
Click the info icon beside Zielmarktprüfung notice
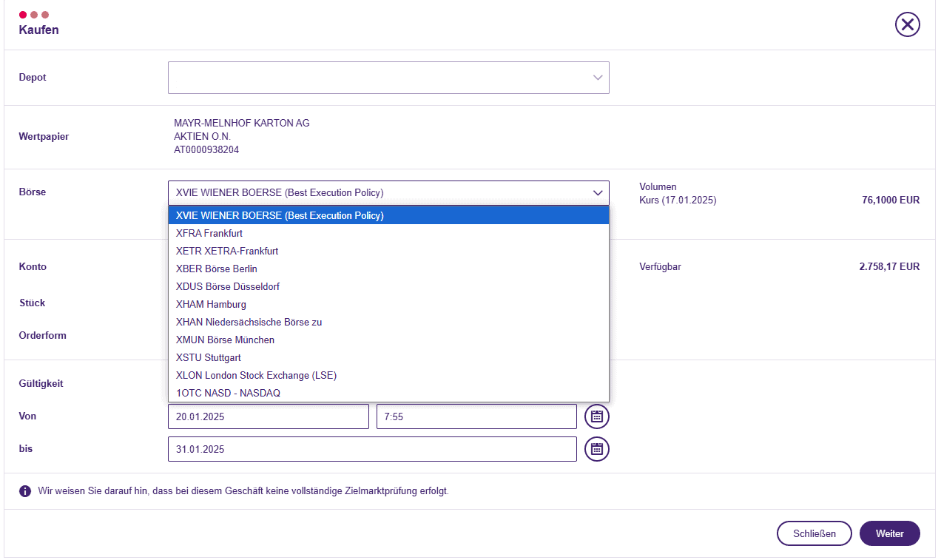[x=25, y=491]
